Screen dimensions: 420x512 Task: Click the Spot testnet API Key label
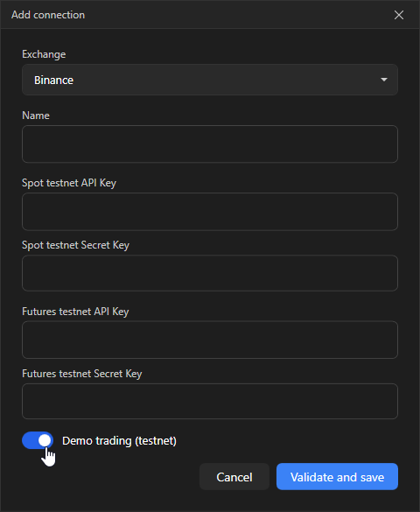69,183
